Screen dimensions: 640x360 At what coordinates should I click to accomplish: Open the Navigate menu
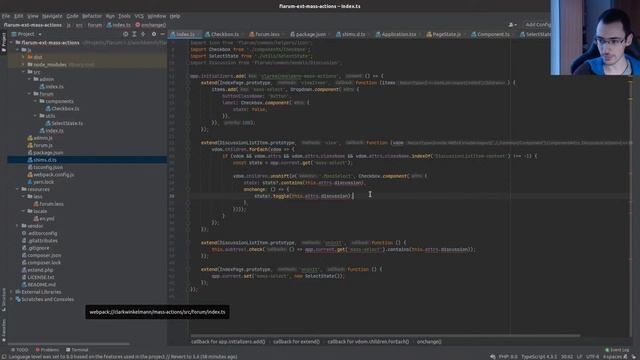click(52, 16)
